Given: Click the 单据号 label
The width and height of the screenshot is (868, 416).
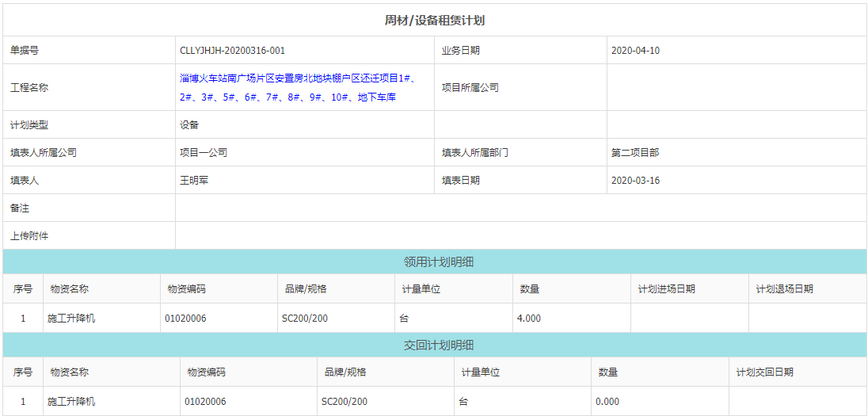Looking at the screenshot, I should point(25,51).
